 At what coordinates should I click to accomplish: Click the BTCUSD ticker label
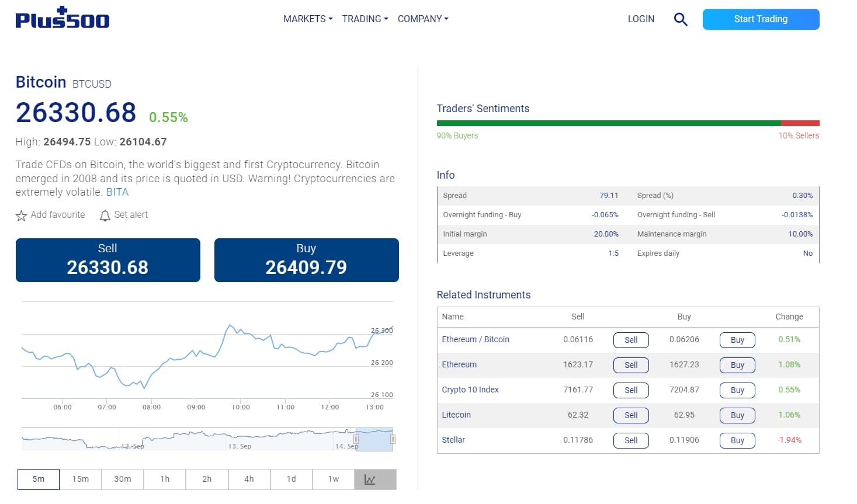pos(92,84)
